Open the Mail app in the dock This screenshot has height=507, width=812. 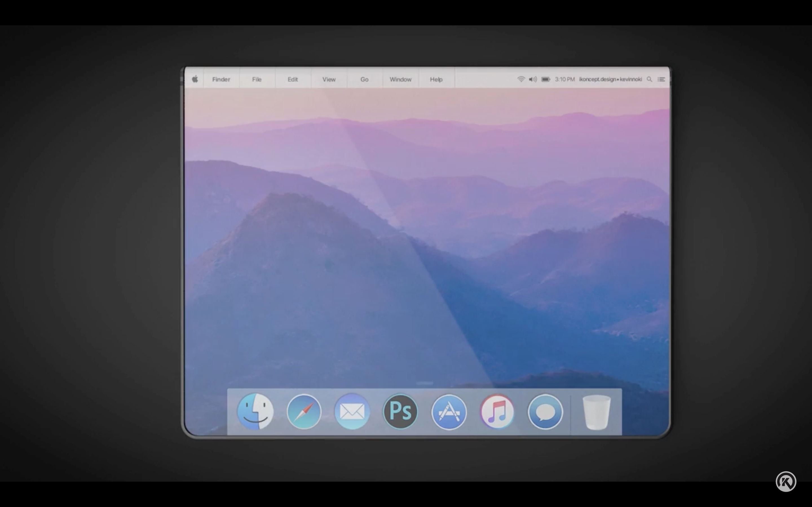pos(352,412)
